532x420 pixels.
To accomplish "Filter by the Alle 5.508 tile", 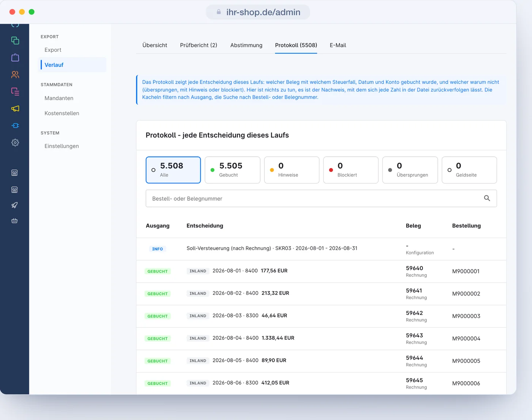I will (173, 170).
